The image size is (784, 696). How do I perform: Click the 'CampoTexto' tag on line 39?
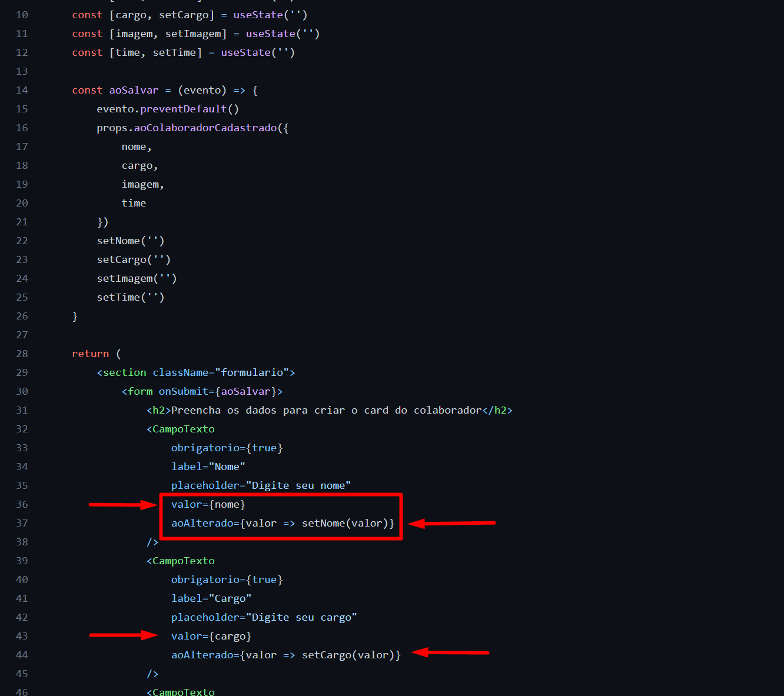[181, 561]
